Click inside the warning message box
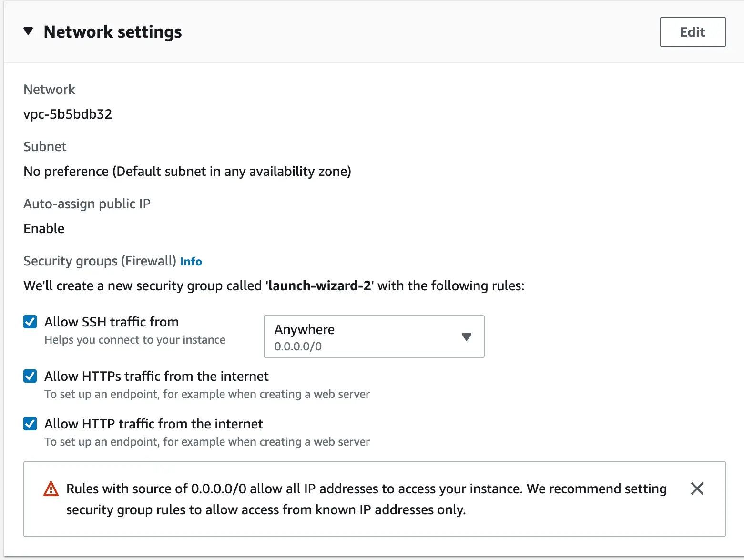The image size is (744, 560). tap(367, 499)
